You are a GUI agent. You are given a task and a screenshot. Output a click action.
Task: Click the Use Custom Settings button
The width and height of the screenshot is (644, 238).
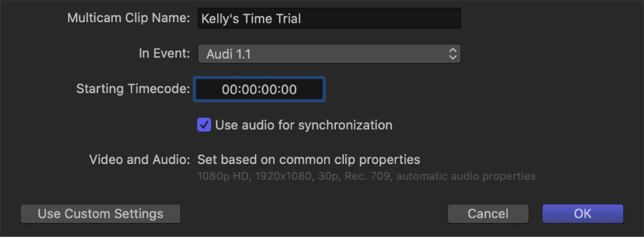tap(101, 214)
